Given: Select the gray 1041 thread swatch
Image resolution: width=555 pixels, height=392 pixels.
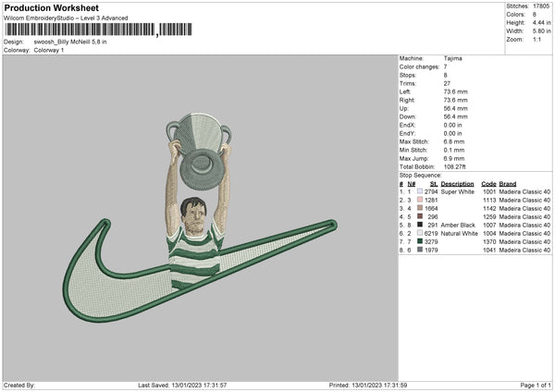Looking at the screenshot, I should 420,250.
